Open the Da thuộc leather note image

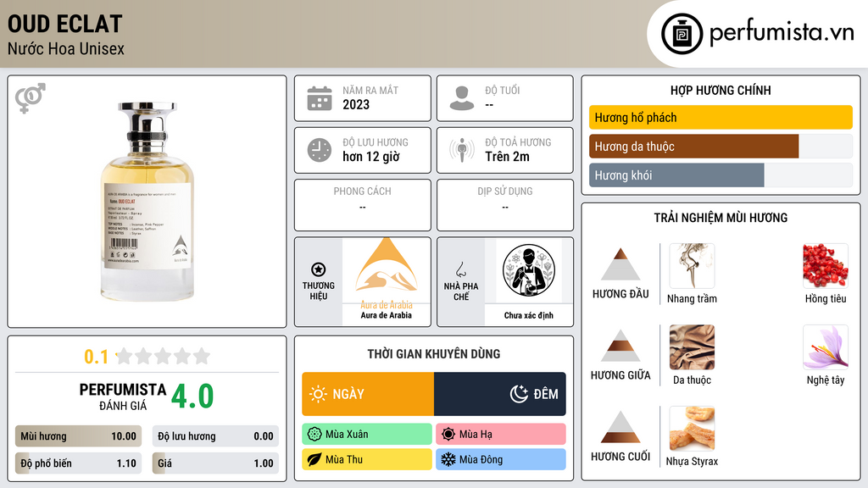(x=692, y=347)
